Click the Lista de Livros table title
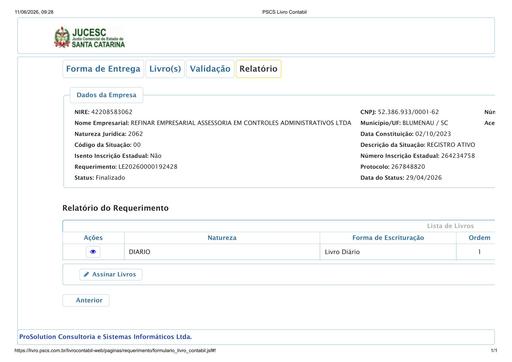 (x=450, y=226)
